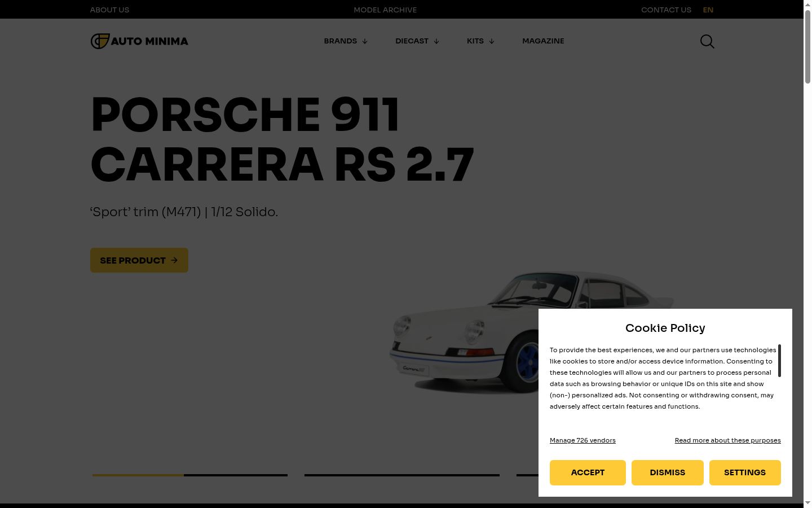The height and width of the screenshot is (508, 812).
Task: Open the Magazine page
Action: (543, 41)
